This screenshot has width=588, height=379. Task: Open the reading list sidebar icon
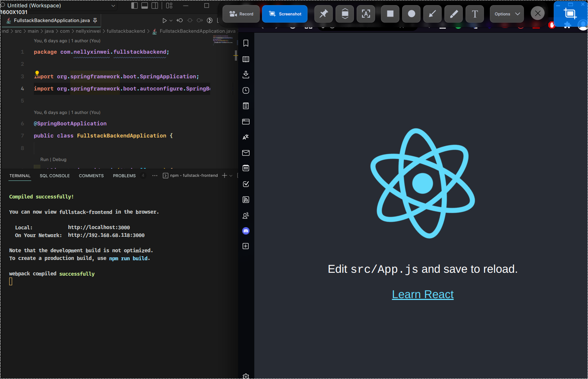(x=246, y=59)
